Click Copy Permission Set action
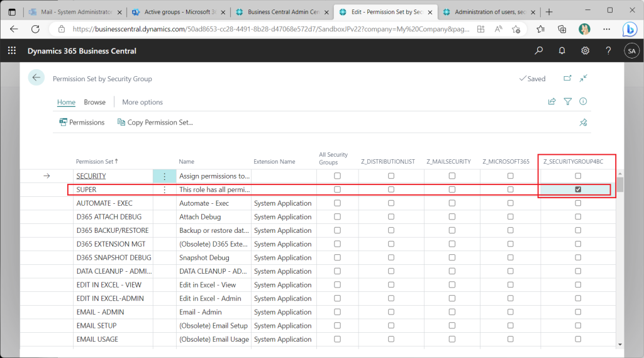 click(x=155, y=123)
